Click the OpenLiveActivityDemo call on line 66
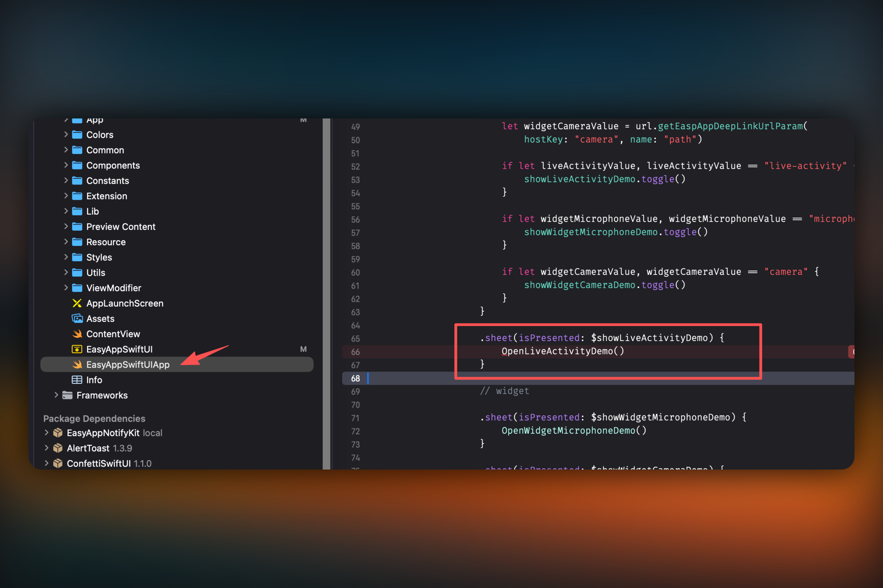Screen dimensions: 883x588 (x=562, y=351)
